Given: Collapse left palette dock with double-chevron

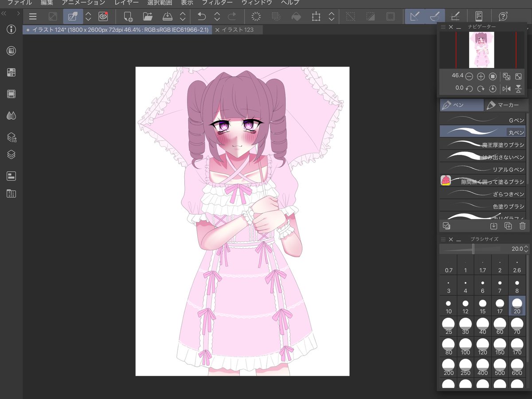Looking at the screenshot, I should 4,14.
